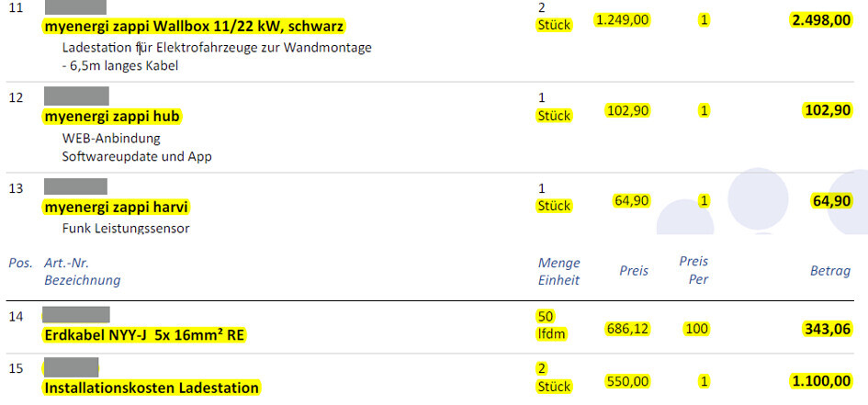Click the price 550,00 for installation
This screenshot has height=405, width=868.
[627, 380]
